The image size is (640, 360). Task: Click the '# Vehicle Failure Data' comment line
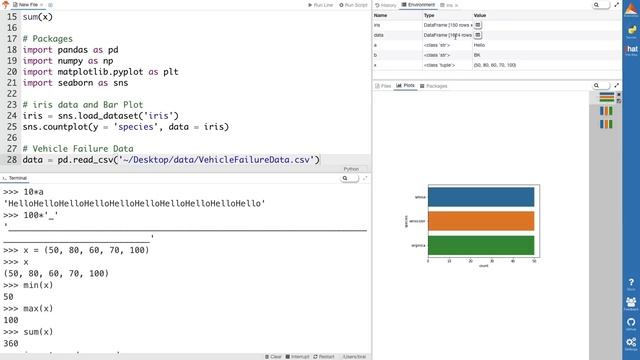click(78, 149)
